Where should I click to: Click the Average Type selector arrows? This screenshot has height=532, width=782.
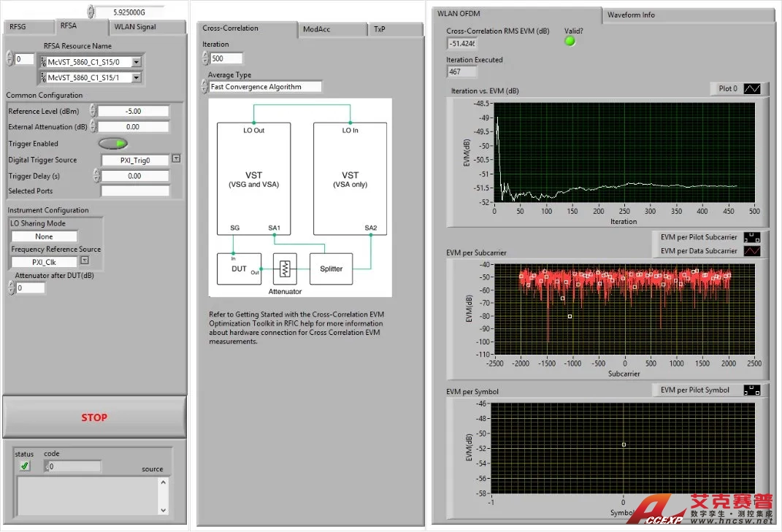pyautogui.click(x=204, y=87)
